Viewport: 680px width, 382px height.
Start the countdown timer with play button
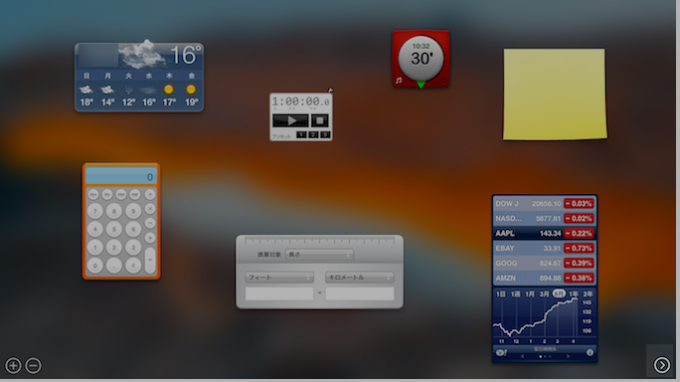(291, 120)
